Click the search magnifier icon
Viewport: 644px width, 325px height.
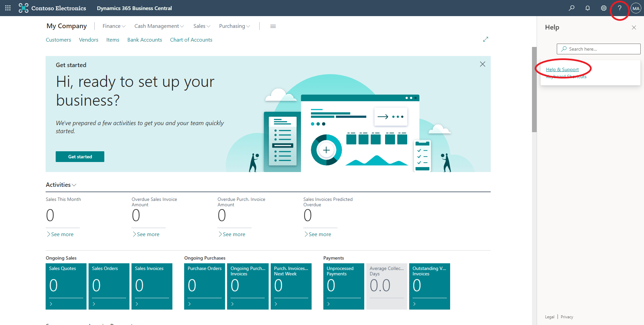pyautogui.click(x=572, y=8)
